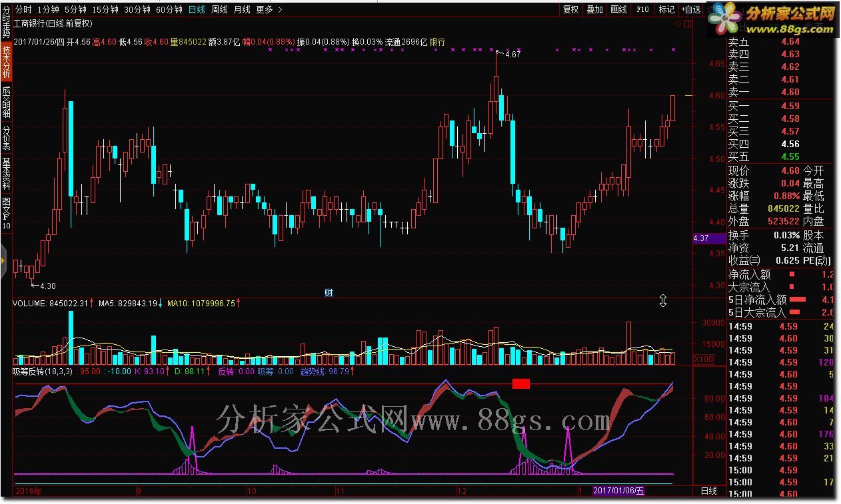Screen dimensions: 841x504
Task: Select the 日线 daily period
Action: pyautogui.click(x=197, y=9)
